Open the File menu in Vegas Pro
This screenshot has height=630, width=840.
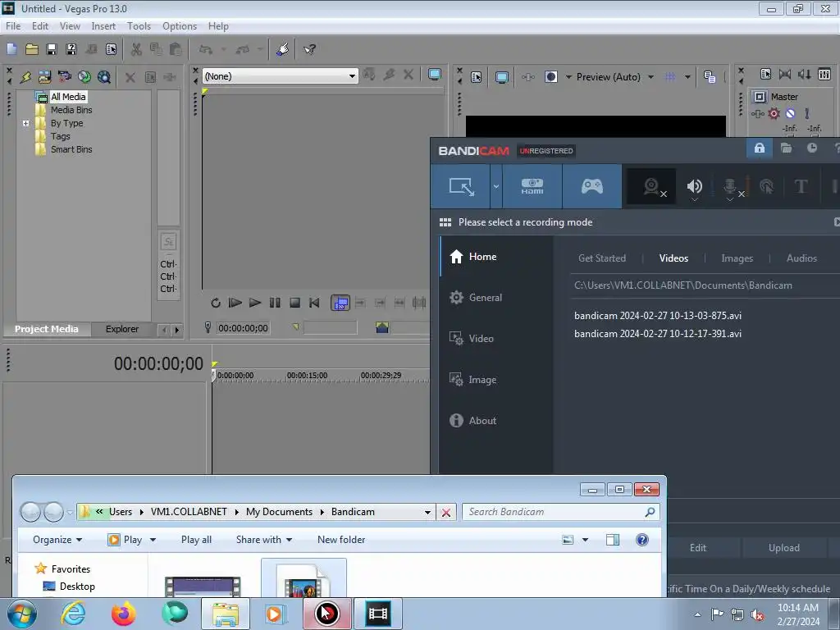pos(13,26)
